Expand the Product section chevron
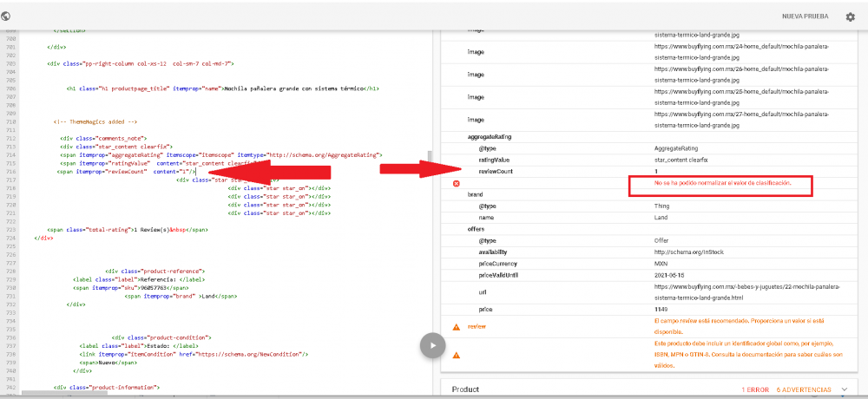Viewport: 868px width, 399px height. [x=844, y=389]
